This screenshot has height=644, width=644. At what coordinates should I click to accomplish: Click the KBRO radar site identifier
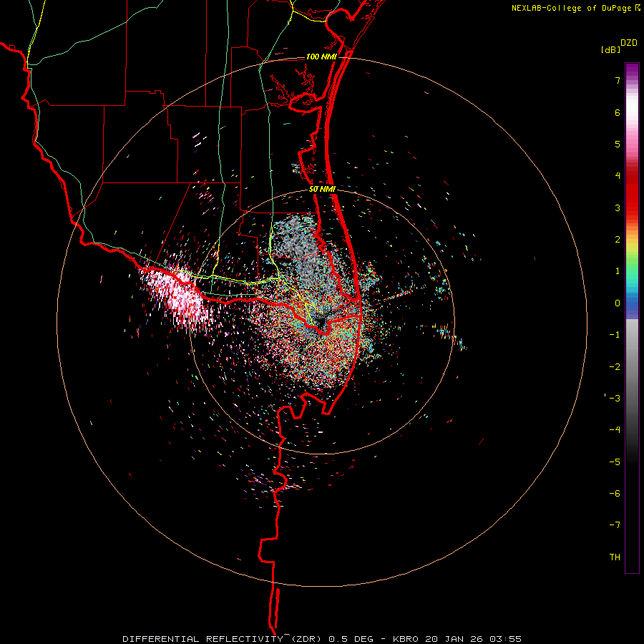click(406, 639)
